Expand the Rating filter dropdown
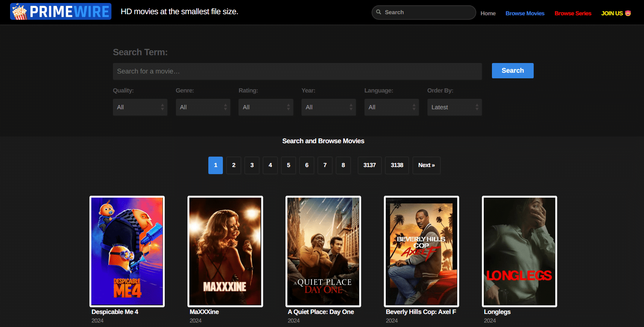Viewport: 644px width, 327px height. pyautogui.click(x=266, y=107)
